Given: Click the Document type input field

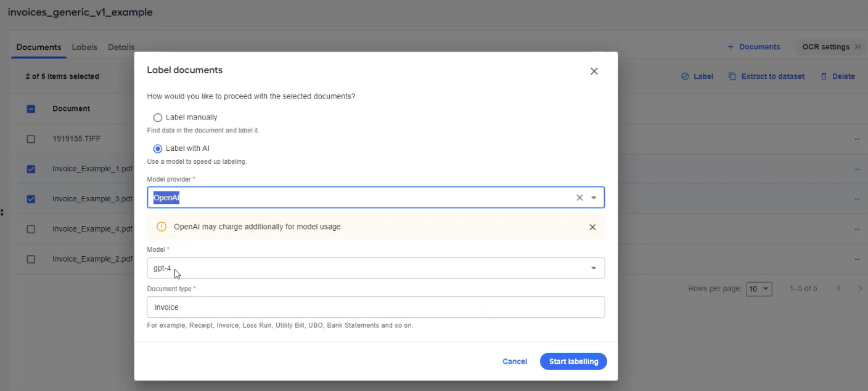Looking at the screenshot, I should point(375,307).
